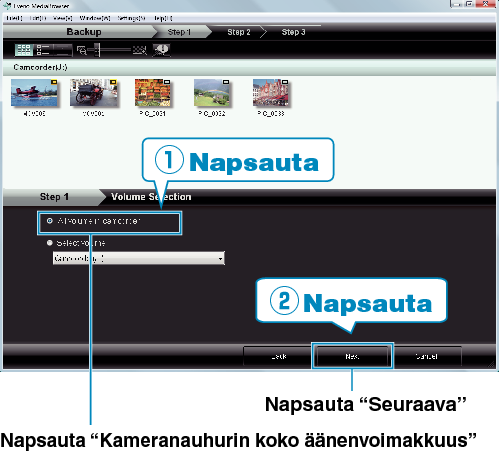
Task: Adjust the thumbnail size slider handle
Action: pyautogui.click(x=97, y=50)
